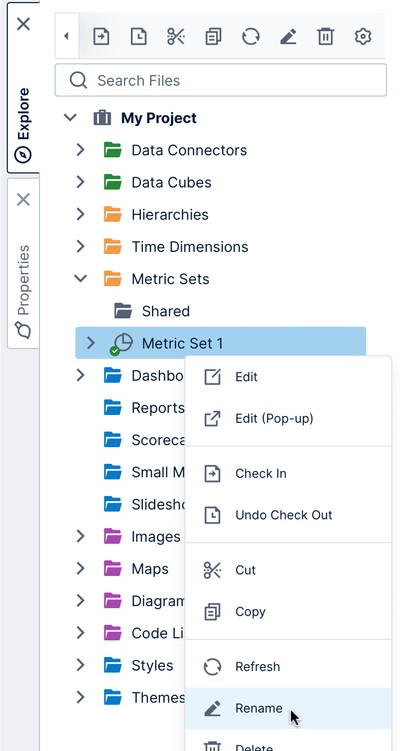Collapse the toolbar with left arrow
The image size is (400, 751).
click(x=66, y=36)
